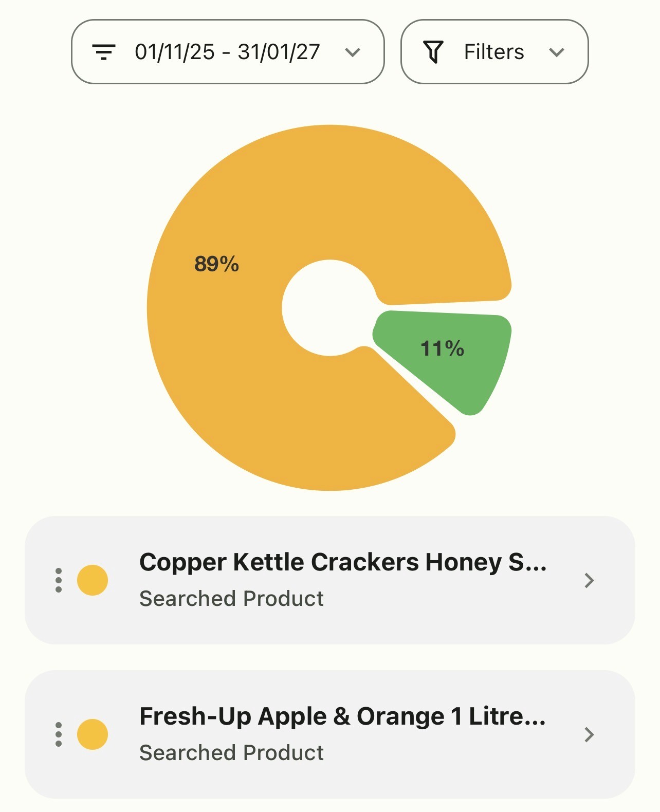The width and height of the screenshot is (660, 812).
Task: Open the Fresh-Up Apple & Orange right chevron
Action: [x=590, y=734]
